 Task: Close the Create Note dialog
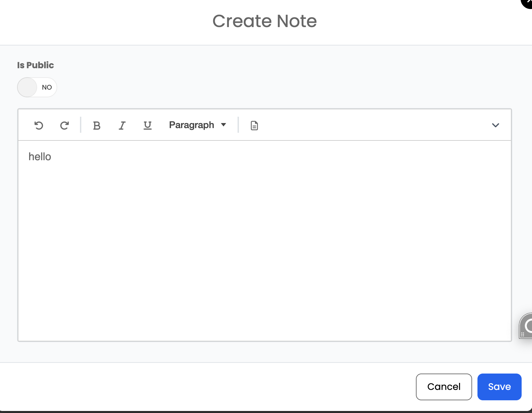527,3
